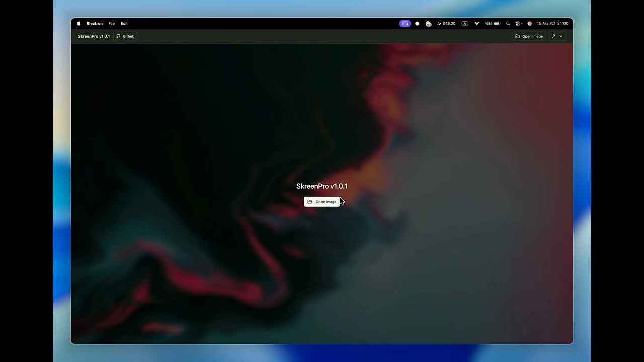The image size is (644, 362).
Task: Click the folder icon inside the center Open Image button
Action: pyautogui.click(x=310, y=202)
